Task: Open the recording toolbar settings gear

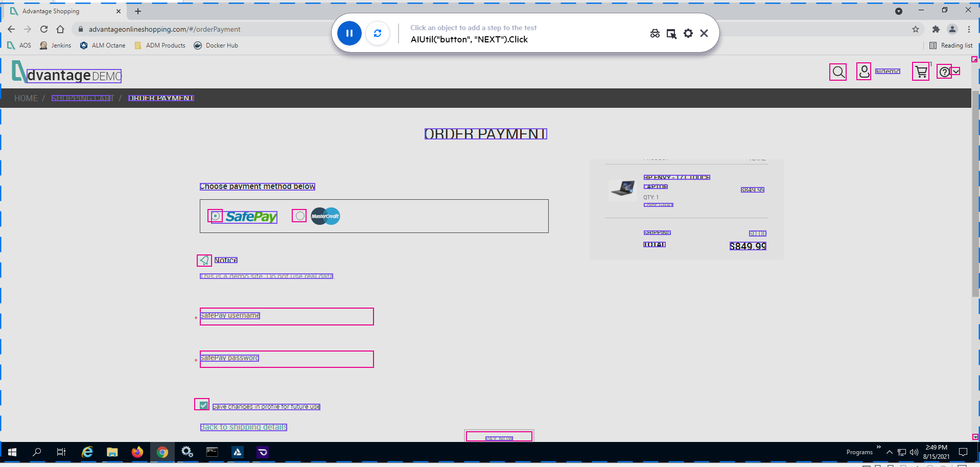Action: (688, 33)
